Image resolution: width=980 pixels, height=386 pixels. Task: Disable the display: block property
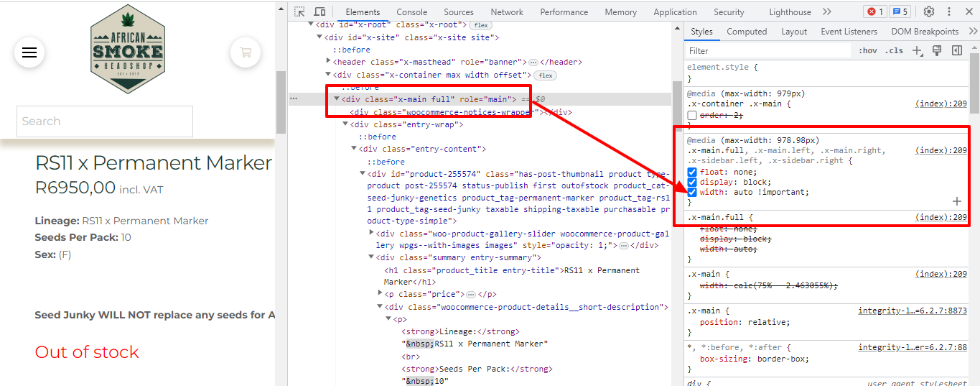(692, 183)
